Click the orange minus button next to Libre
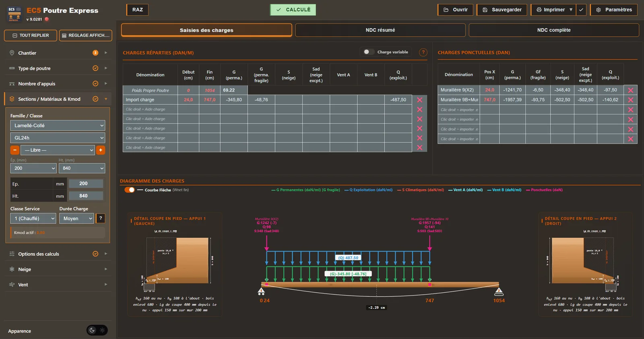 point(15,150)
